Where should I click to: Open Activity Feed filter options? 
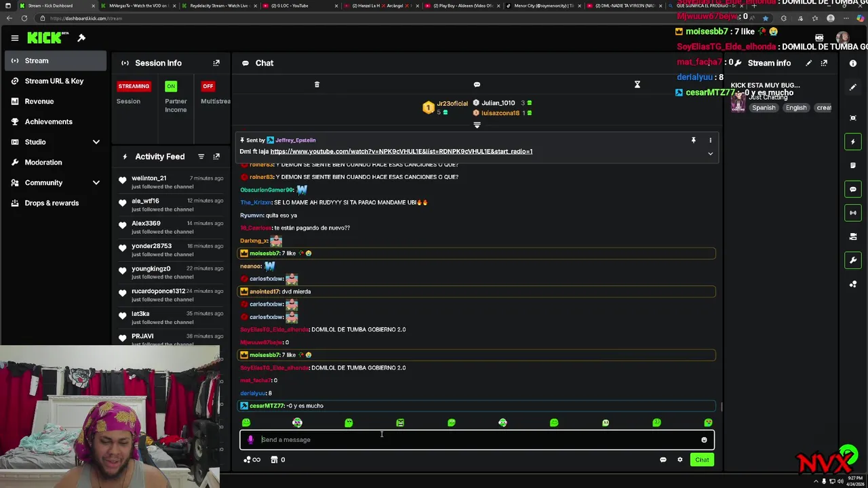coord(201,157)
